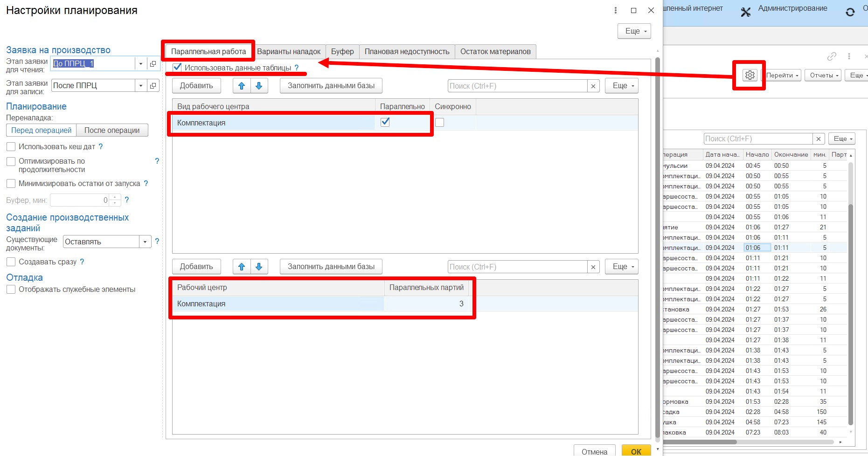Screen dimensions: 868x456
Task: Move row down in upper table
Action: click(259, 86)
